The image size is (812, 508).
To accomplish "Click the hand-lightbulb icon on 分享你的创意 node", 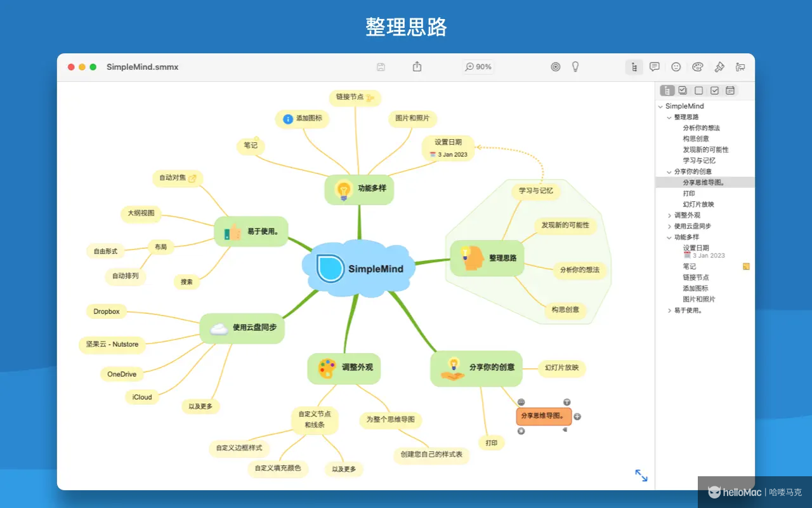I will [x=453, y=369].
